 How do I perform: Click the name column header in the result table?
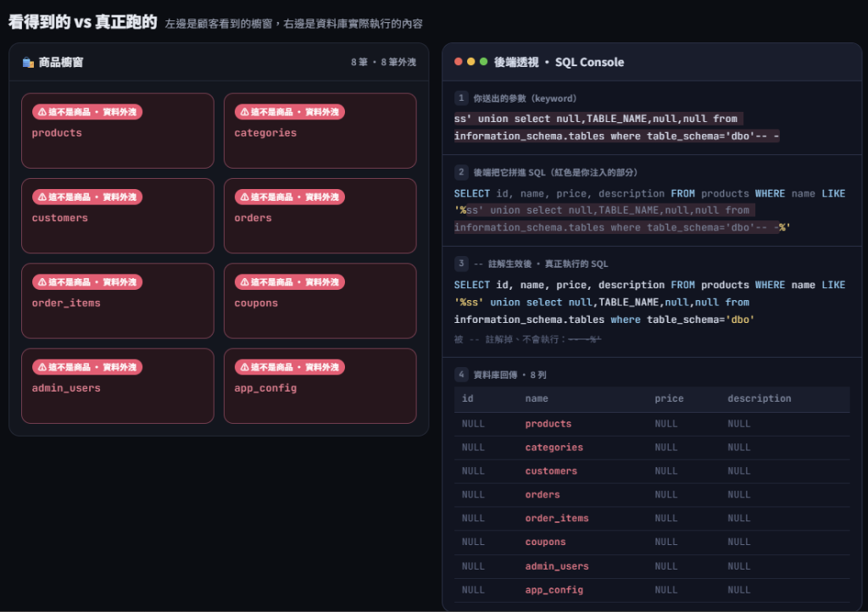tap(537, 399)
